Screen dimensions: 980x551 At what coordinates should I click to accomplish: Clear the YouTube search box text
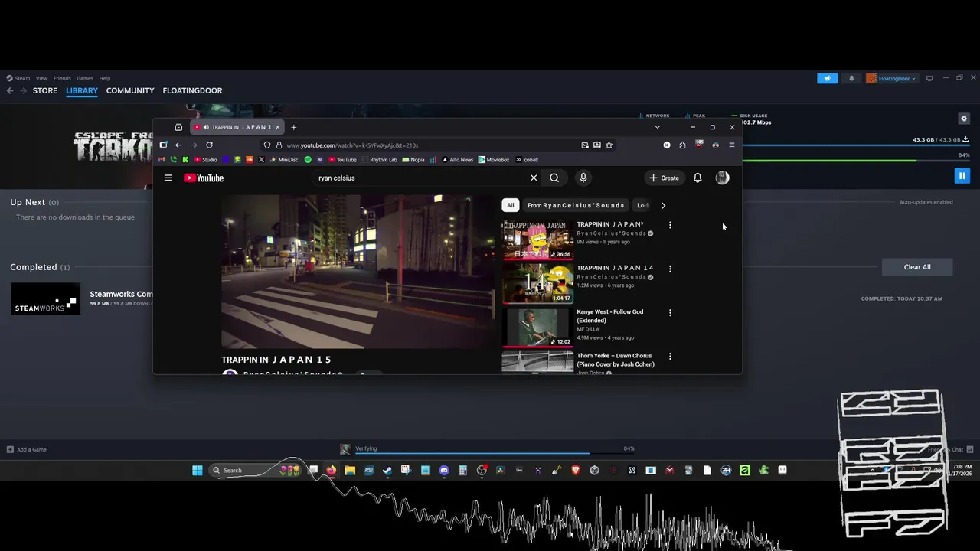534,178
